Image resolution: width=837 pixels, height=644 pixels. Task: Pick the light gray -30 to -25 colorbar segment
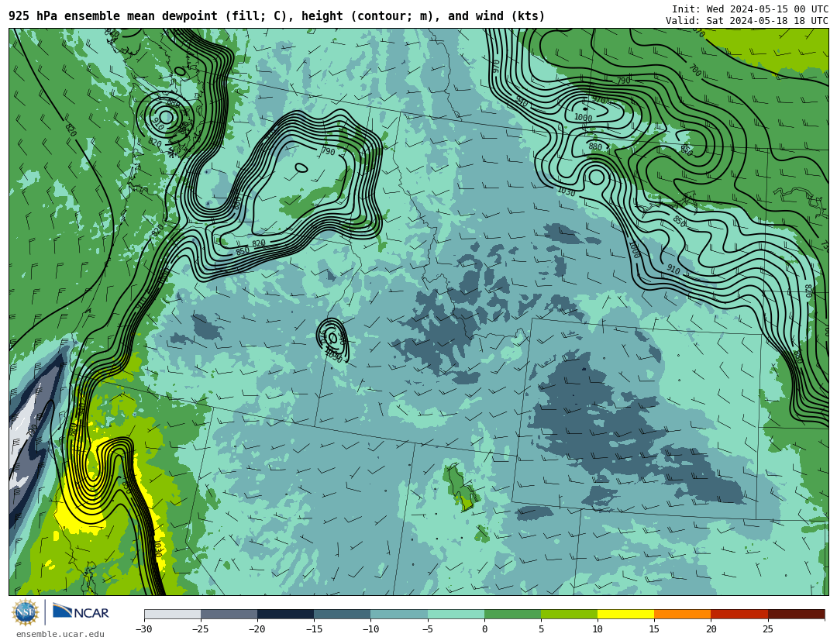point(172,614)
